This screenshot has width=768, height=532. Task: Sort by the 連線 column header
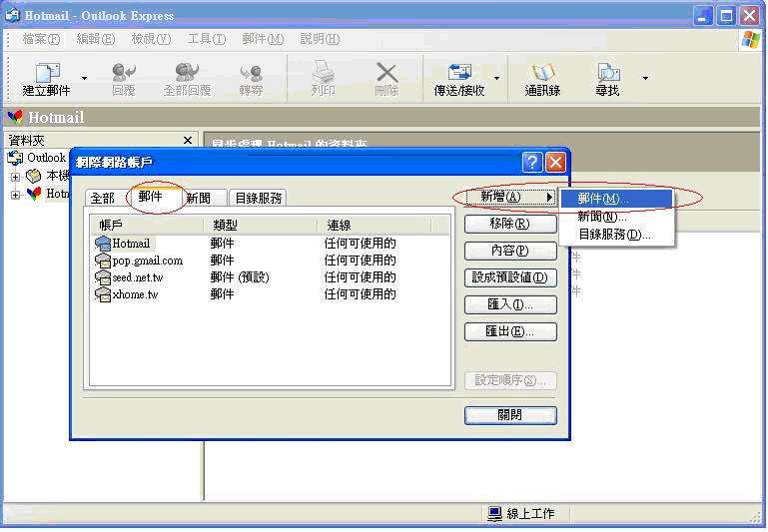(375, 226)
